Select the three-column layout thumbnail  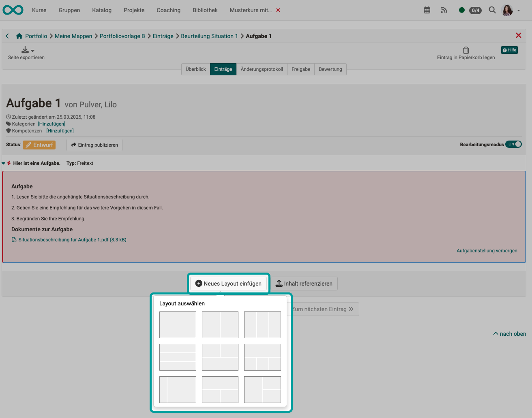pos(262,324)
